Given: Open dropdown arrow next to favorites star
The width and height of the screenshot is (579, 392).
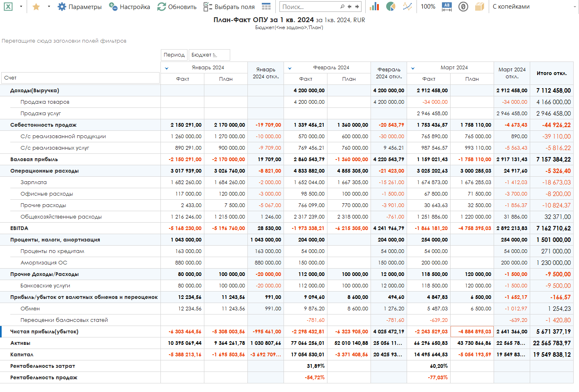Looking at the screenshot, I should tap(49, 7).
